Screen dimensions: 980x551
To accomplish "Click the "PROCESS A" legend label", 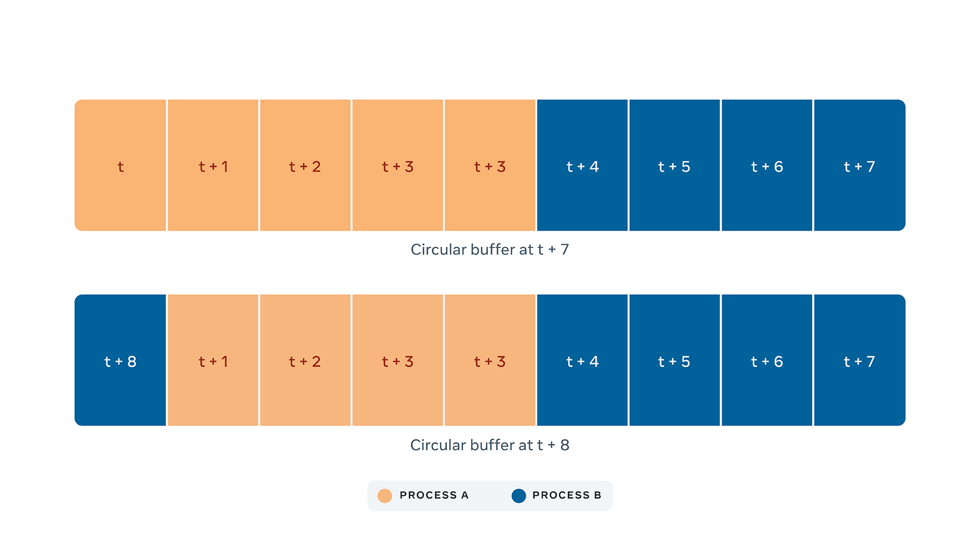I will point(434,495).
